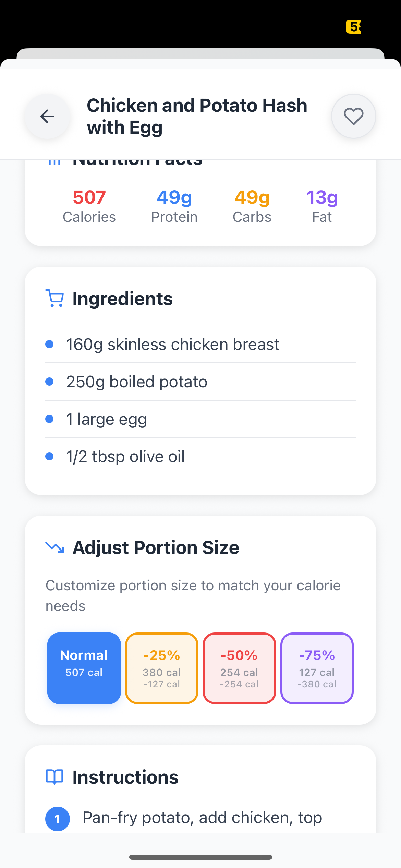Image resolution: width=401 pixels, height=868 pixels.
Task: Favorite this recipe with the heart icon
Action: pyautogui.click(x=353, y=116)
